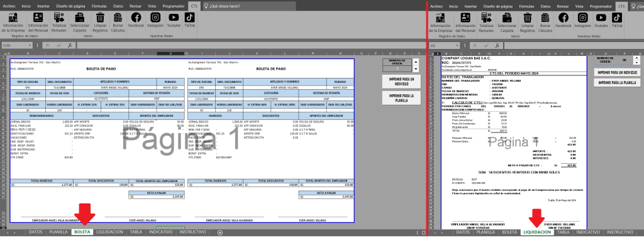Add a new sheet with the plus button

click(x=219, y=233)
